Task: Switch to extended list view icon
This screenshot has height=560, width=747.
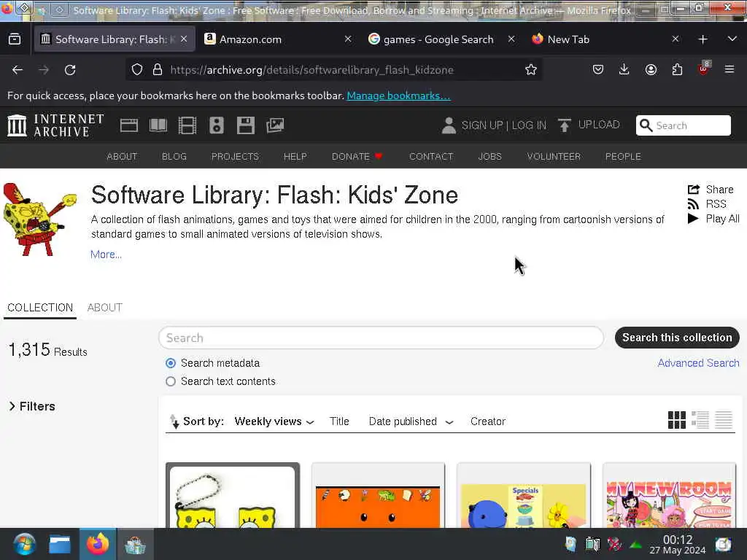Action: [700, 420]
